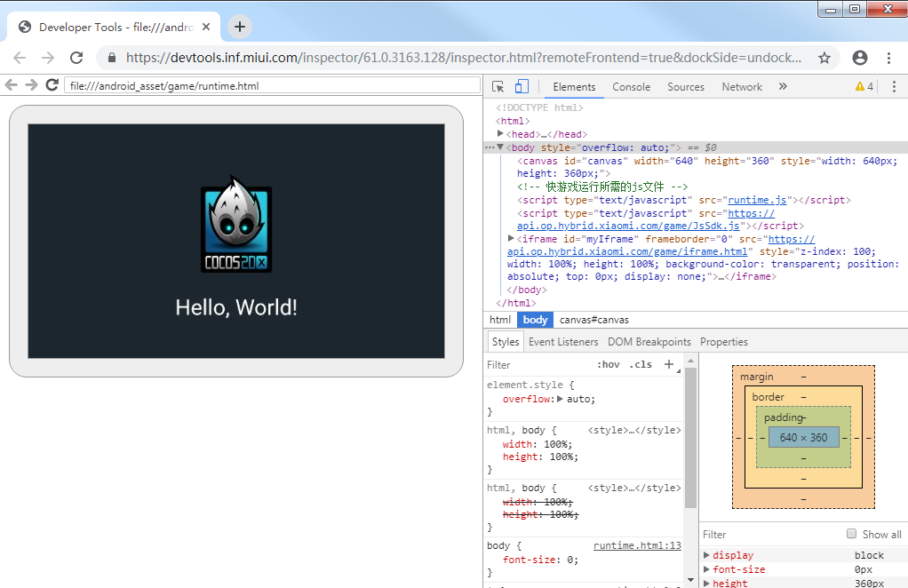Open the DOM Breakpoints sub-tab
The height and width of the screenshot is (588, 908).
[x=649, y=342]
